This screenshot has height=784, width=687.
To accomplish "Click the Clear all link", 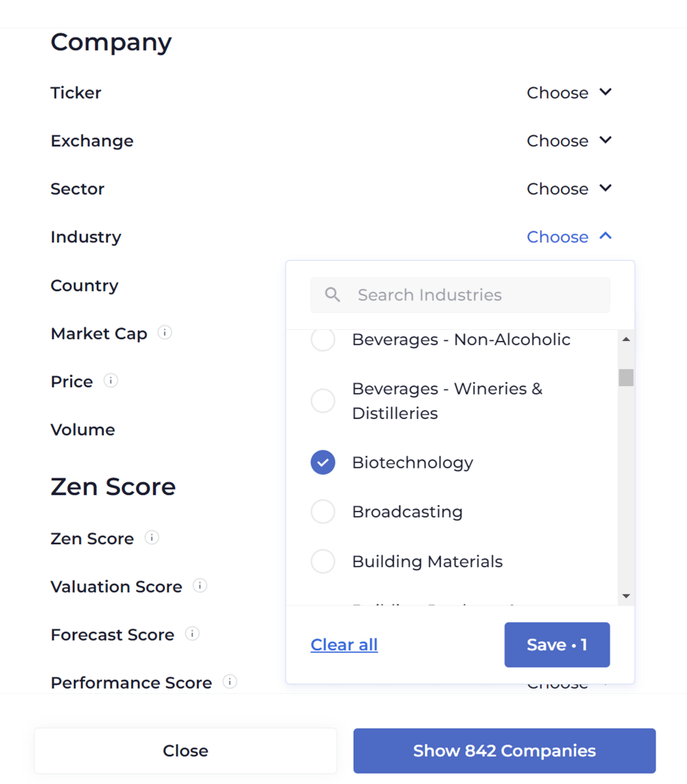I will pyautogui.click(x=344, y=645).
